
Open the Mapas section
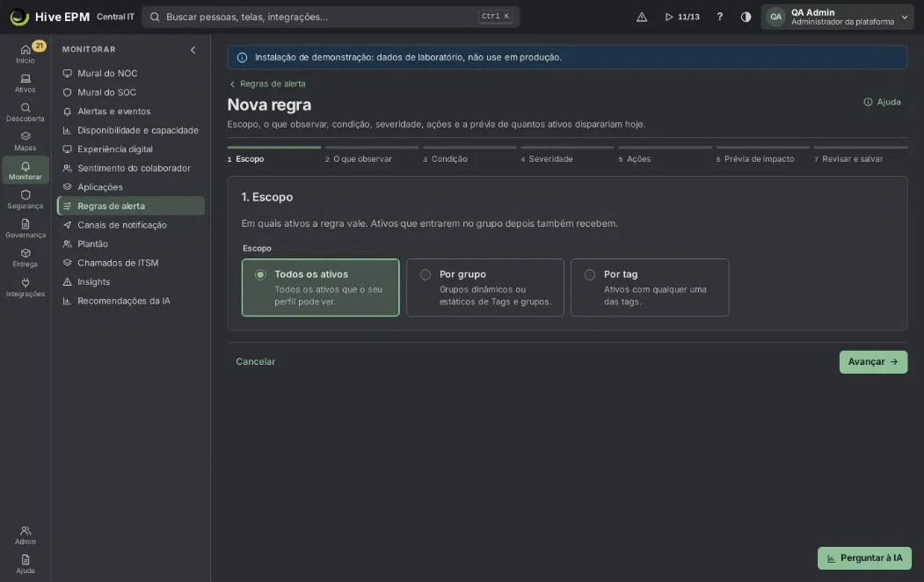point(25,142)
